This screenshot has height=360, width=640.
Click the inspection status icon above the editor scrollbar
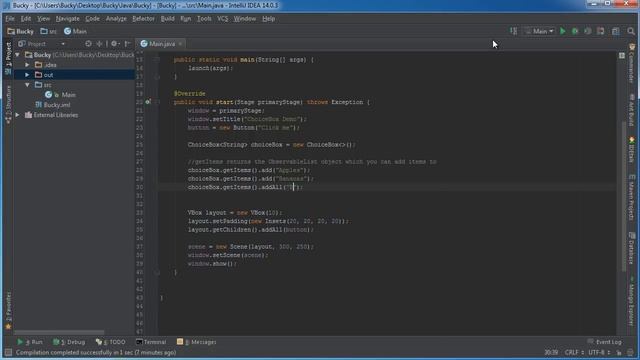coord(622,56)
